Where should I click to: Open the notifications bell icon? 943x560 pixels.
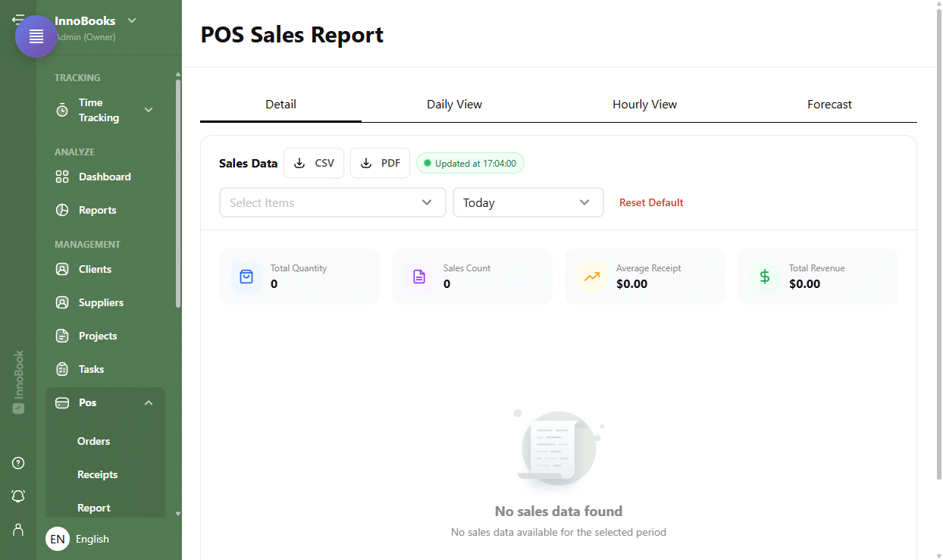coord(18,496)
